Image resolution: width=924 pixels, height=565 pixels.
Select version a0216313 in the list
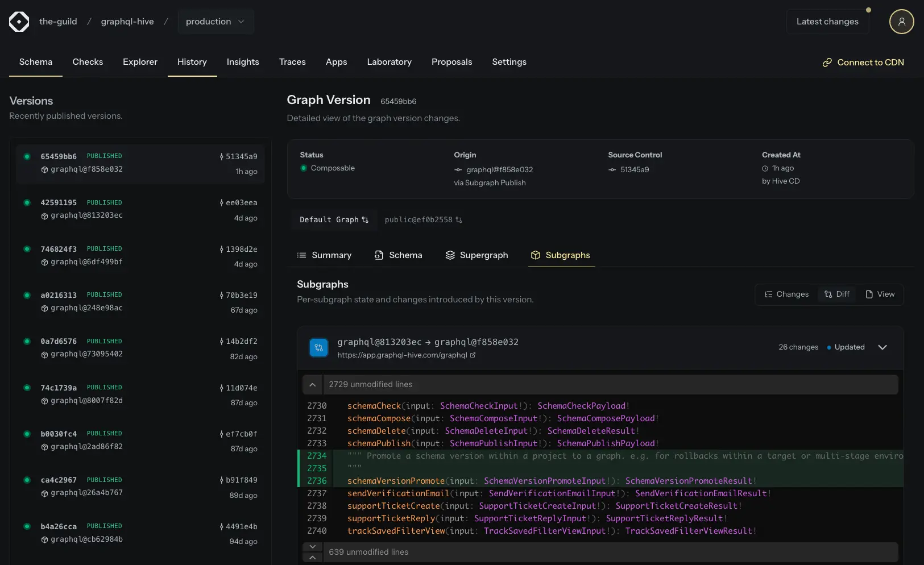(140, 302)
